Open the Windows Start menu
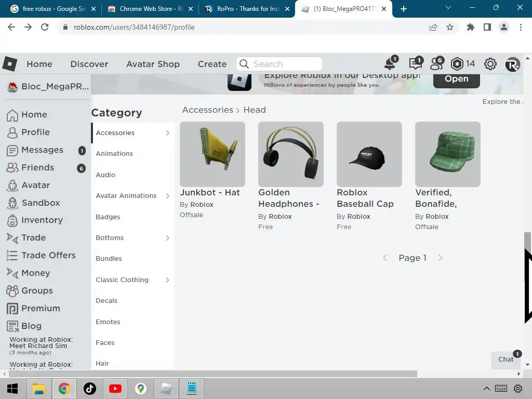The width and height of the screenshot is (532, 399). (x=12, y=389)
